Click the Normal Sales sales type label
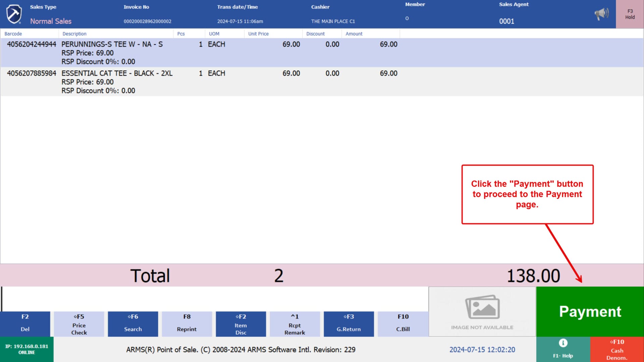 51,21
